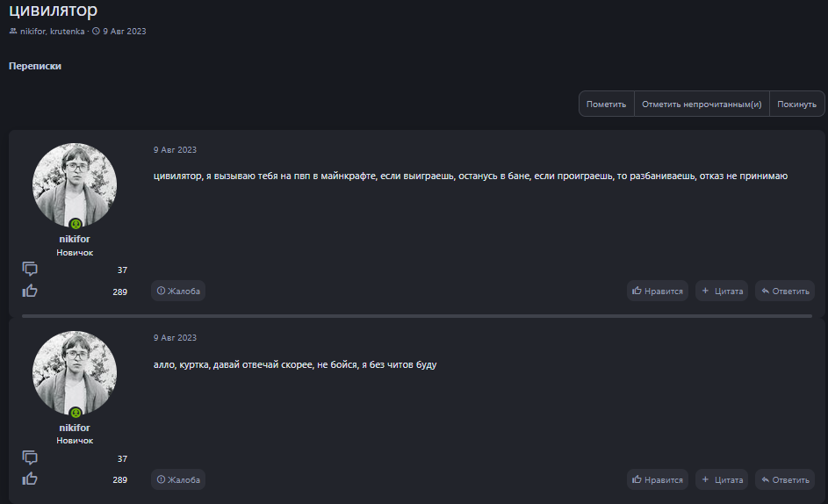Like the second message with Нравится
Image resolution: width=828 pixels, height=504 pixels.
tap(658, 479)
